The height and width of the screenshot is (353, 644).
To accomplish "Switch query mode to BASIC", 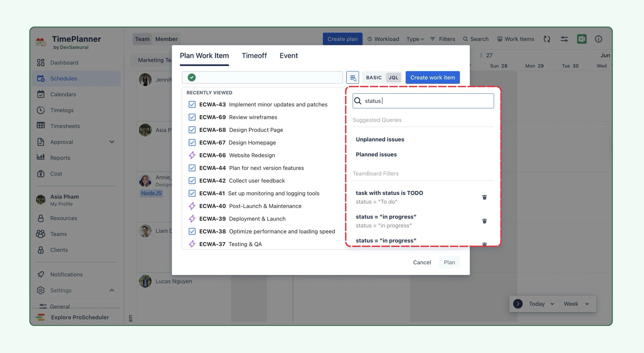I will pyautogui.click(x=374, y=77).
